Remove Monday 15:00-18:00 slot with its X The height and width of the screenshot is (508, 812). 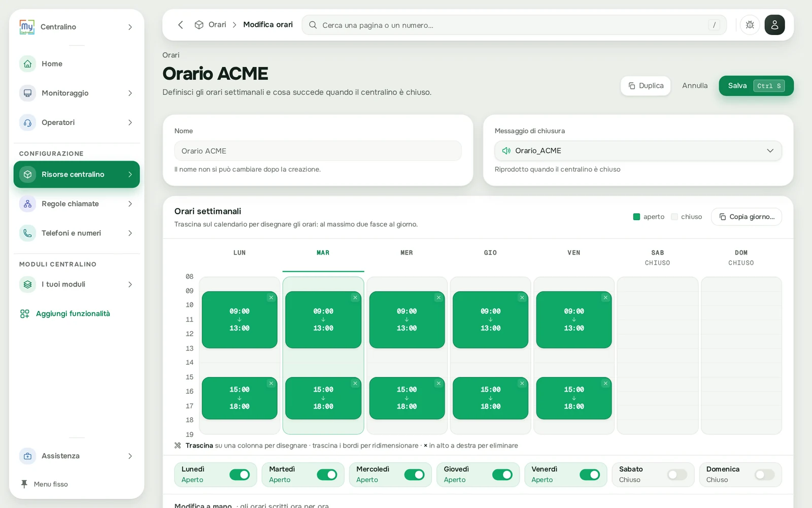[271, 384]
